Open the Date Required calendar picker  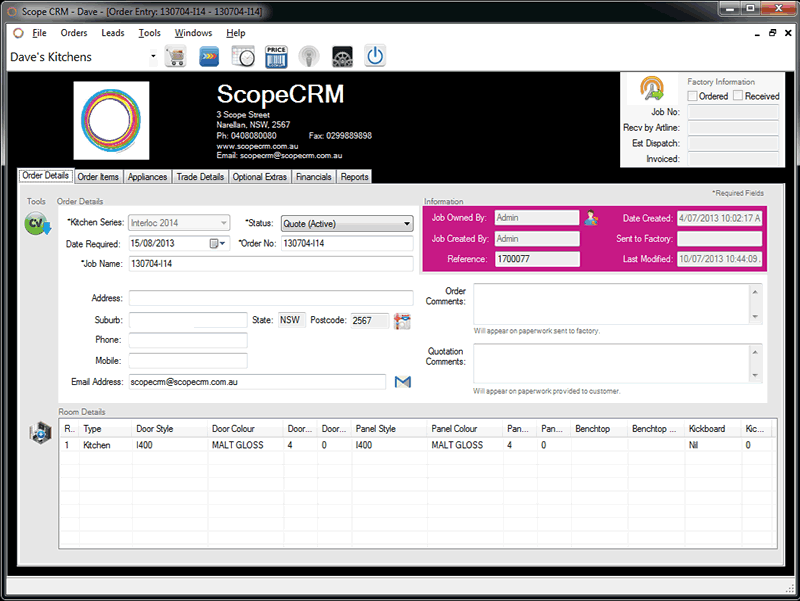coord(216,244)
